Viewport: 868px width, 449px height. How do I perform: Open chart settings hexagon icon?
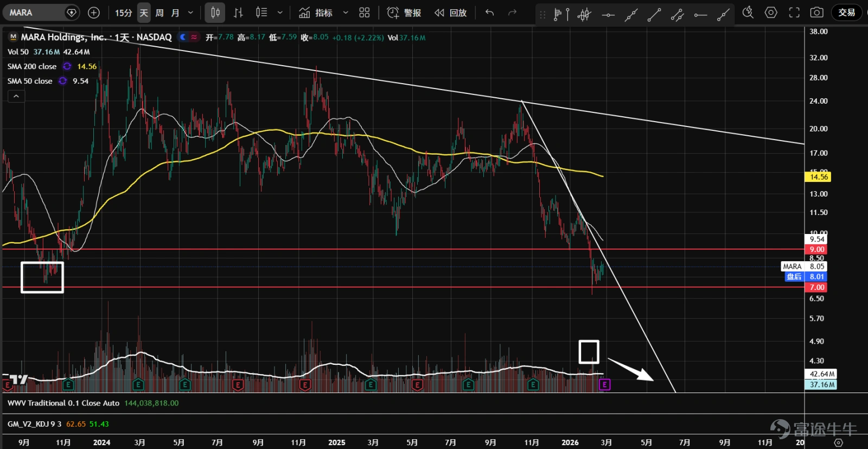(771, 12)
